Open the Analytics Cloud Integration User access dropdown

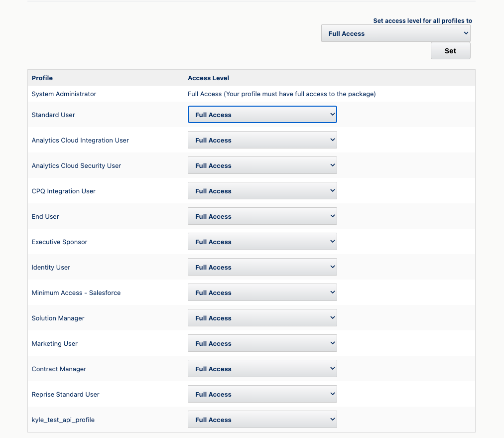262,140
